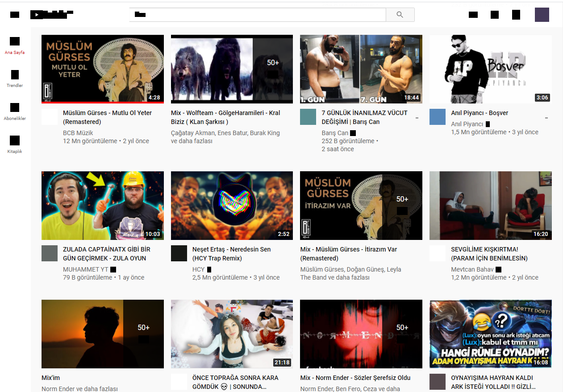Open the Mix'im sunset silhouette thumbnail
The height and width of the screenshot is (392, 563).
[103, 334]
